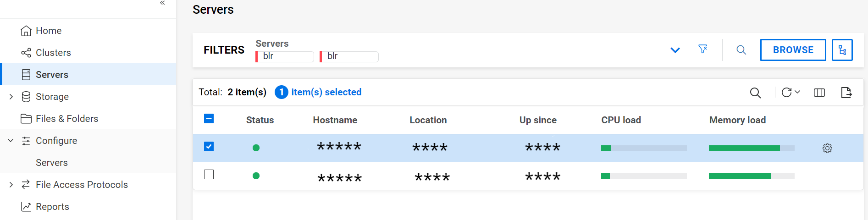Collapse the sidebar with double chevron
Viewport: 868px width, 220px height.
(162, 3)
